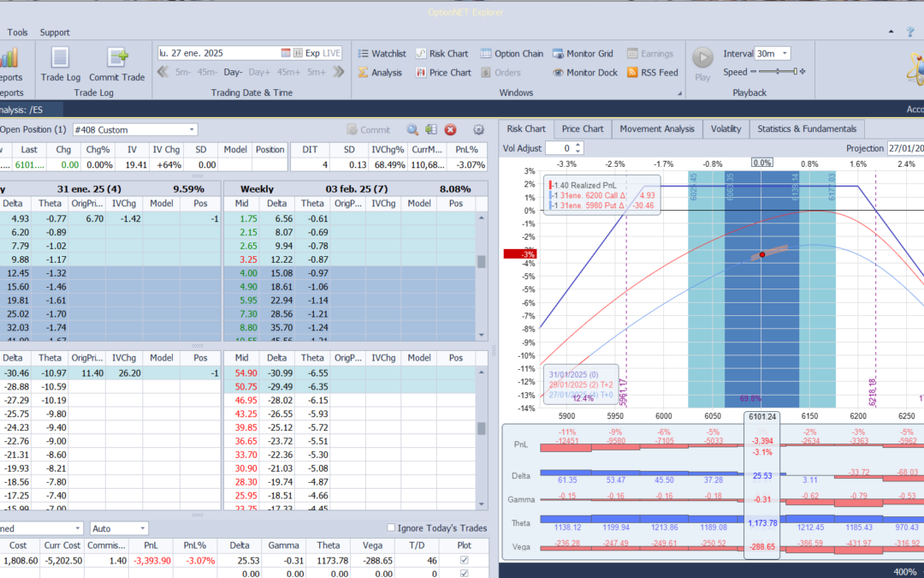Image resolution: width=924 pixels, height=578 pixels.
Task: Click the Commit Trade icon
Action: 116,64
